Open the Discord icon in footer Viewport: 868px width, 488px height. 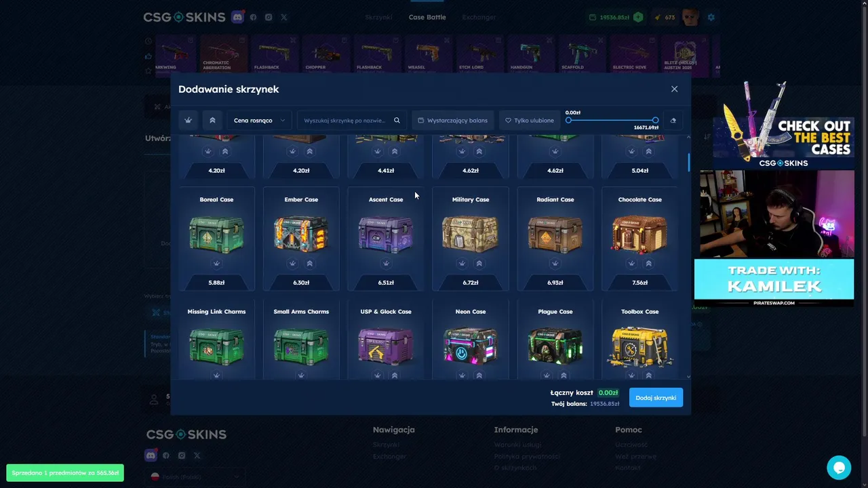pyautogui.click(x=151, y=455)
